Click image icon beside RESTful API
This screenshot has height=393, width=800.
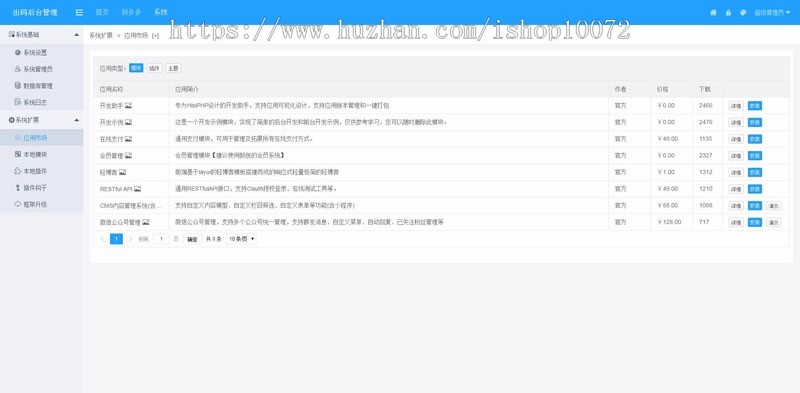137,189
